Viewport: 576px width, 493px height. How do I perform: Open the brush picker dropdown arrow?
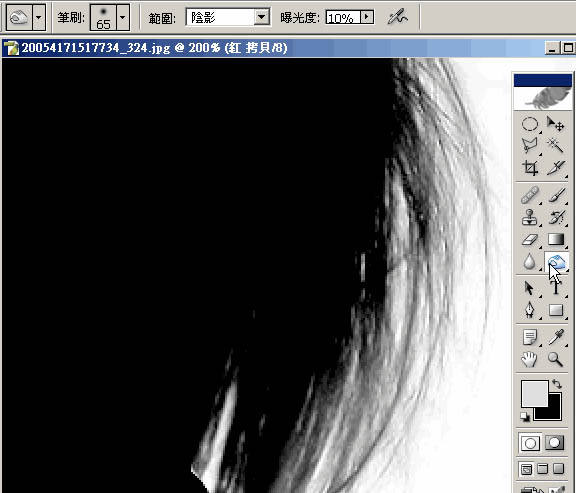coord(123,17)
